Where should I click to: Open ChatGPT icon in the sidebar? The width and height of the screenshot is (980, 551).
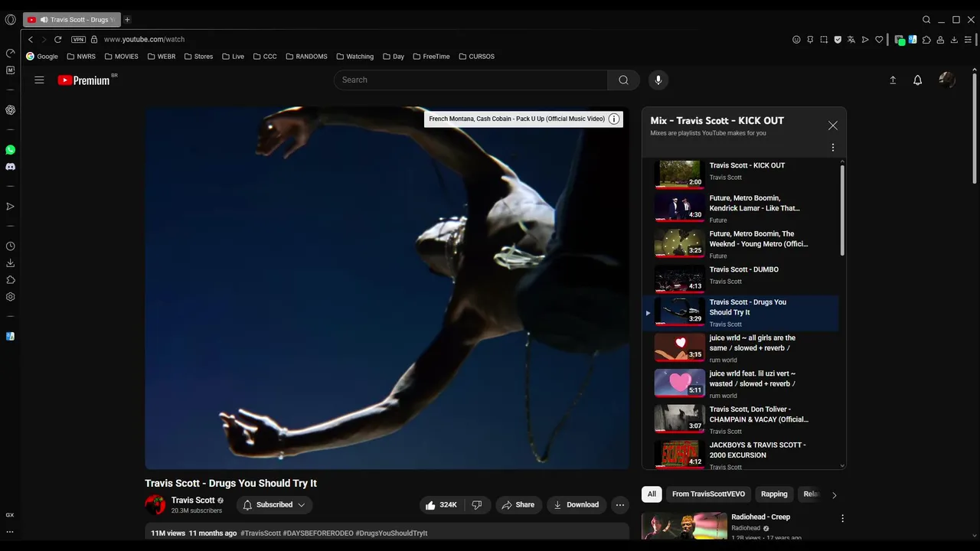10,110
